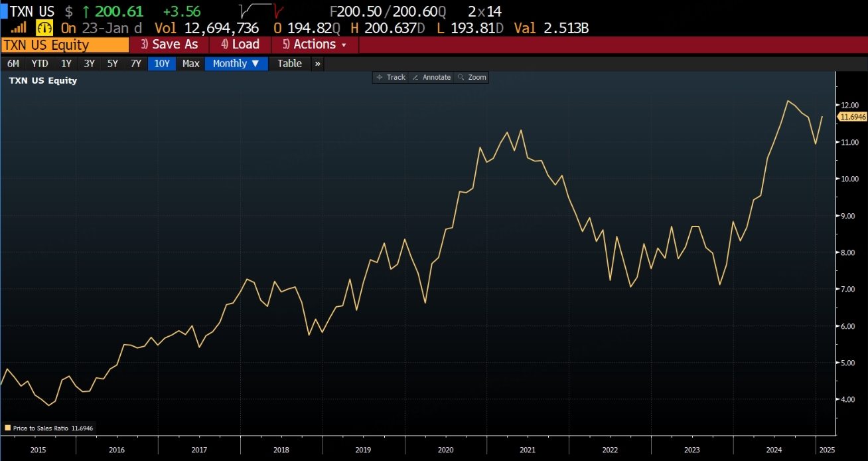
Task: Select the 6M time range
Action: click(13, 64)
